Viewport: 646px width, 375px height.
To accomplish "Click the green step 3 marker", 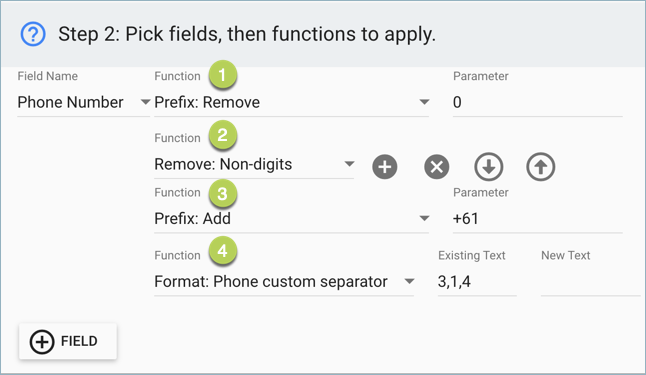I will [222, 193].
